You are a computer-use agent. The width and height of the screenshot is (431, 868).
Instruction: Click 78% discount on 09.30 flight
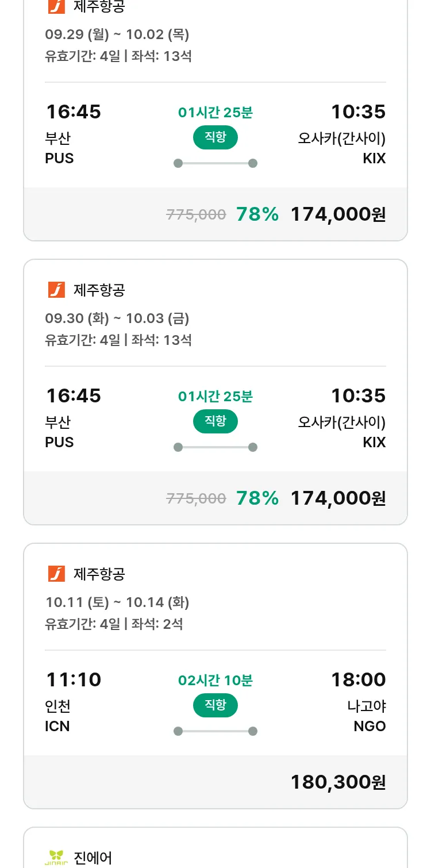click(257, 498)
